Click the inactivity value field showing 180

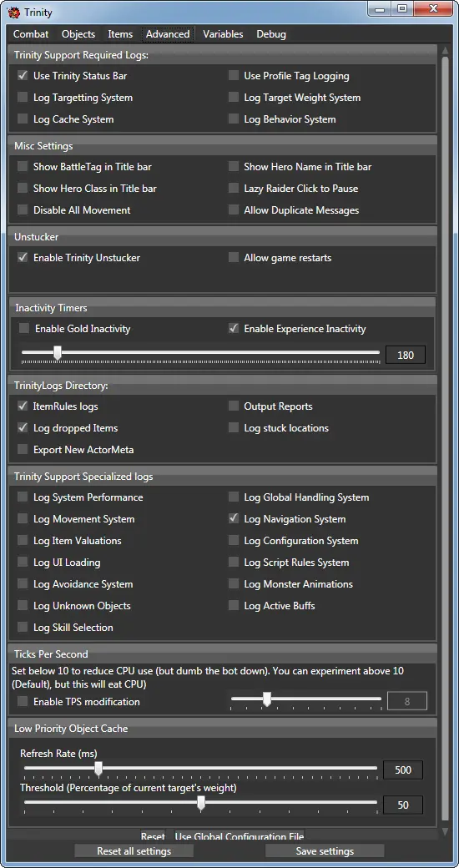[406, 355]
